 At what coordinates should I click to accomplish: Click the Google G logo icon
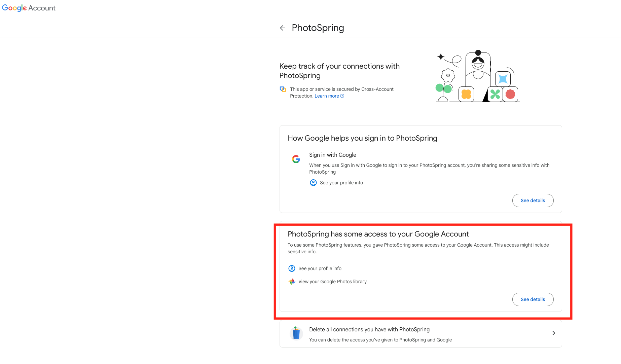point(296,159)
